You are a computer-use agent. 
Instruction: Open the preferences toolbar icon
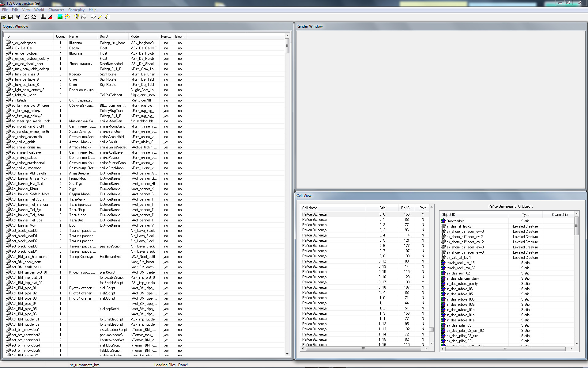[17, 17]
